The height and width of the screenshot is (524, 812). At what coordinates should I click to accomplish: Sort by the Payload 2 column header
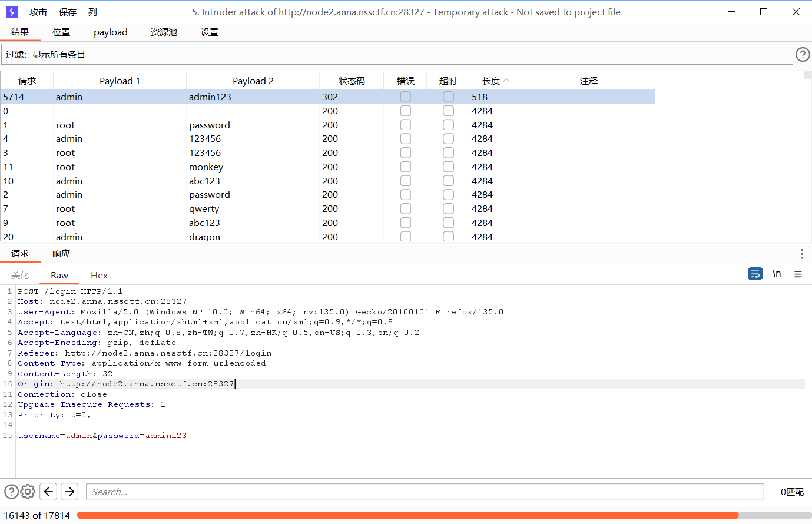tap(253, 81)
